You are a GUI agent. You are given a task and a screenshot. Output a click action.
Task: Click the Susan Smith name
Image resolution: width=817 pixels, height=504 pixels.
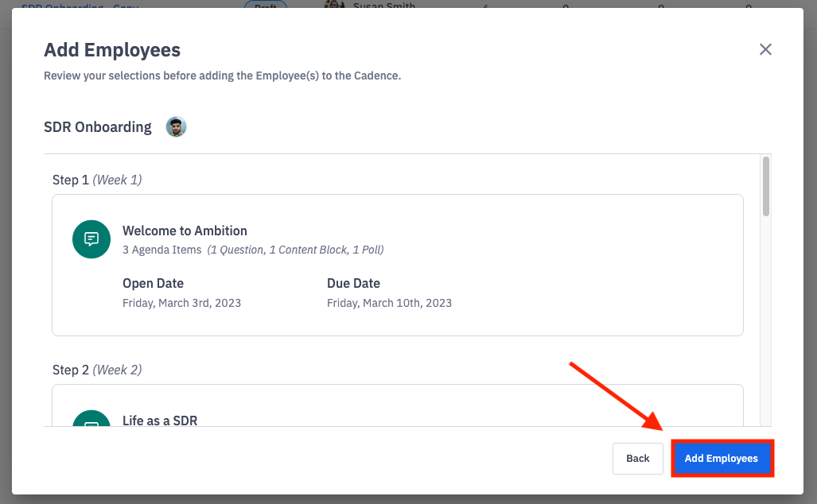tap(384, 6)
